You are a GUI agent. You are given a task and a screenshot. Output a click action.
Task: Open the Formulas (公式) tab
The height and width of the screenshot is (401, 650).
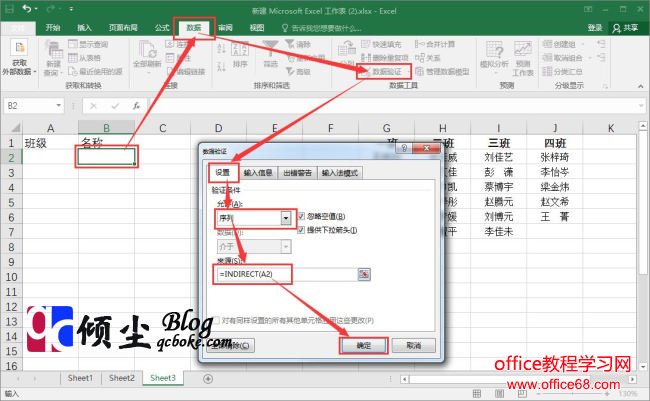point(162,28)
